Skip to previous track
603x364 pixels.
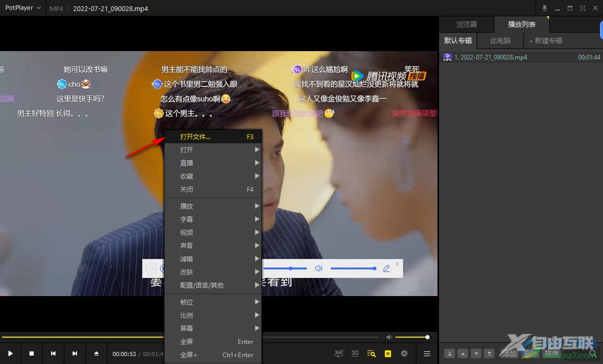[53, 353]
